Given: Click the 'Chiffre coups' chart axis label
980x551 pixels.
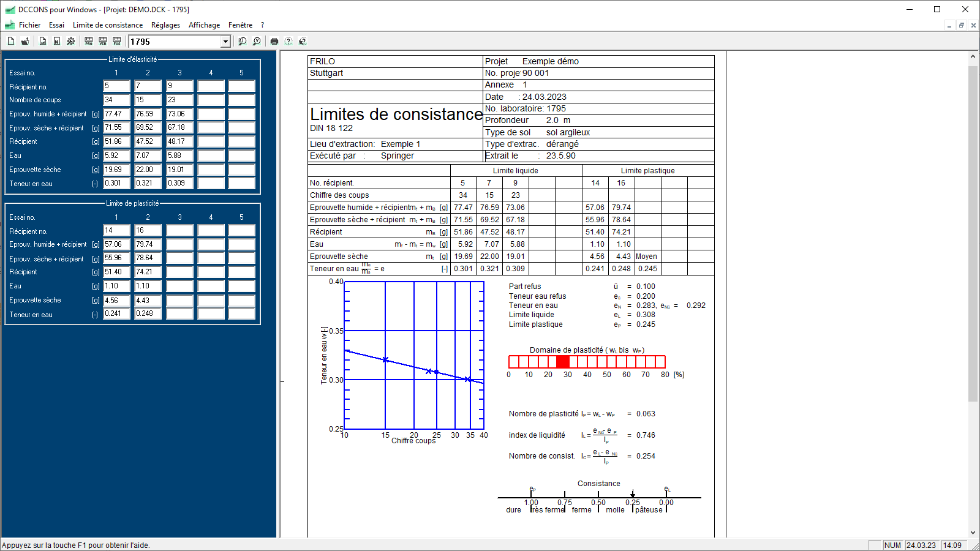Looking at the screenshot, I should click(413, 441).
